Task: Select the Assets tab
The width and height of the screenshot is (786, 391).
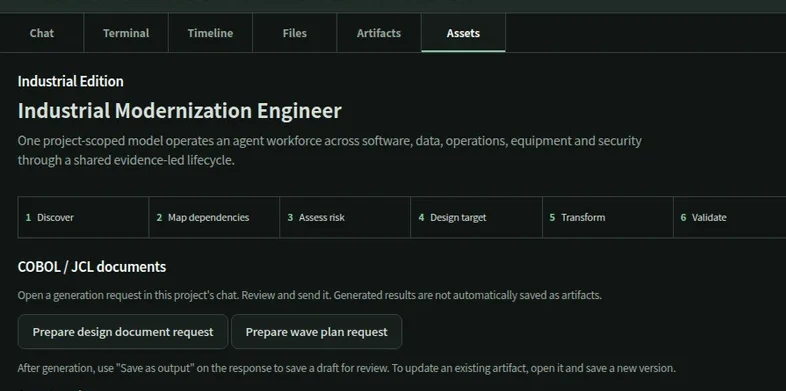Action: coord(463,33)
